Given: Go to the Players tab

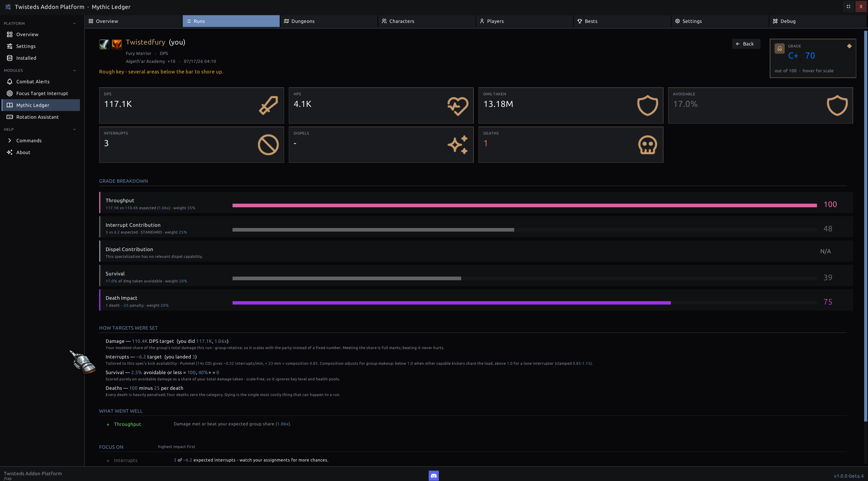Looking at the screenshot, I should tap(525, 21).
